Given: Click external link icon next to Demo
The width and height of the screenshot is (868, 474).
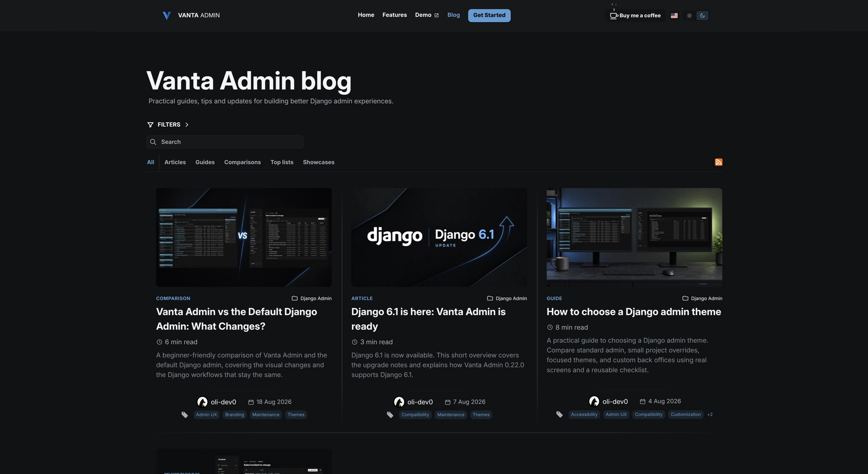Looking at the screenshot, I should tap(436, 15).
